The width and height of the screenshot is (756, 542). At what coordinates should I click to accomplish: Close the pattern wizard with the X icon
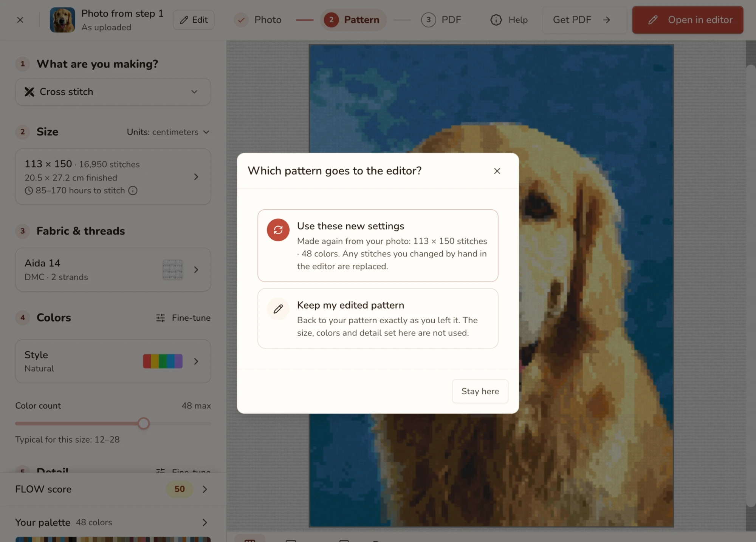pyautogui.click(x=20, y=20)
